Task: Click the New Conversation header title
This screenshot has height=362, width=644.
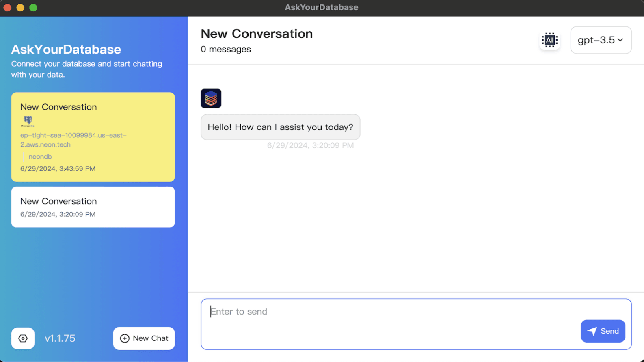Action: click(257, 34)
